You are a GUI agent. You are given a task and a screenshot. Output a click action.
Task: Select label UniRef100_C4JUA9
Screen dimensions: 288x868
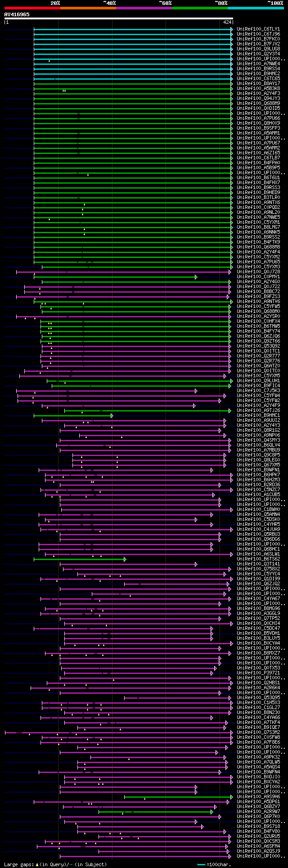point(258,529)
